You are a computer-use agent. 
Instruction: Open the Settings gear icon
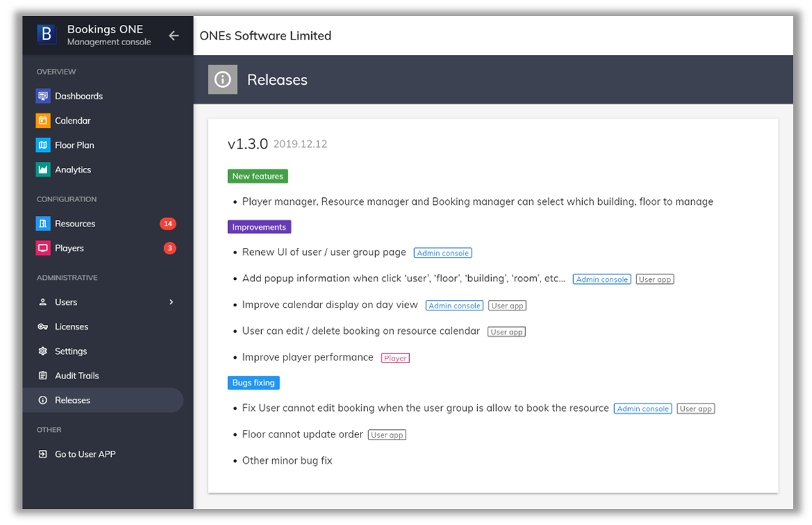click(43, 351)
